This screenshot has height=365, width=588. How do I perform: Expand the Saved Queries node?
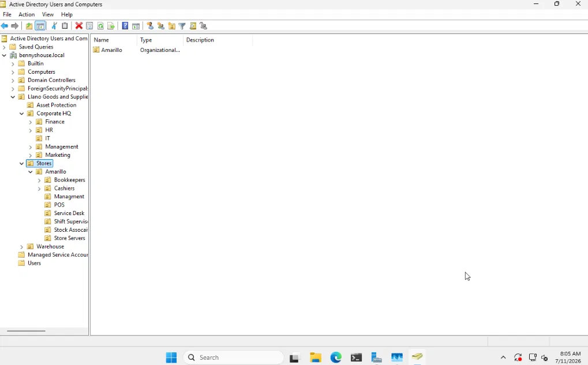4,47
